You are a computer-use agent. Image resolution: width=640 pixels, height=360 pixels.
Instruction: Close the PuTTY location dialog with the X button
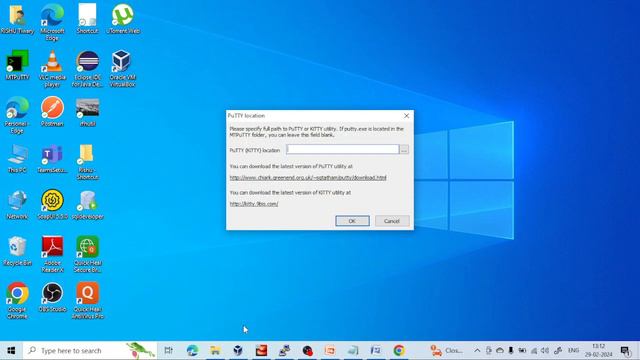point(407,116)
